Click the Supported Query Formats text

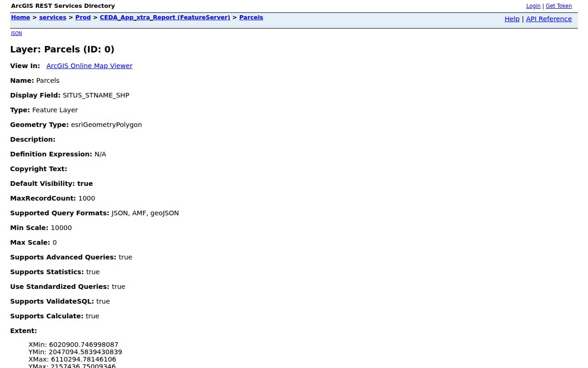tap(60, 213)
